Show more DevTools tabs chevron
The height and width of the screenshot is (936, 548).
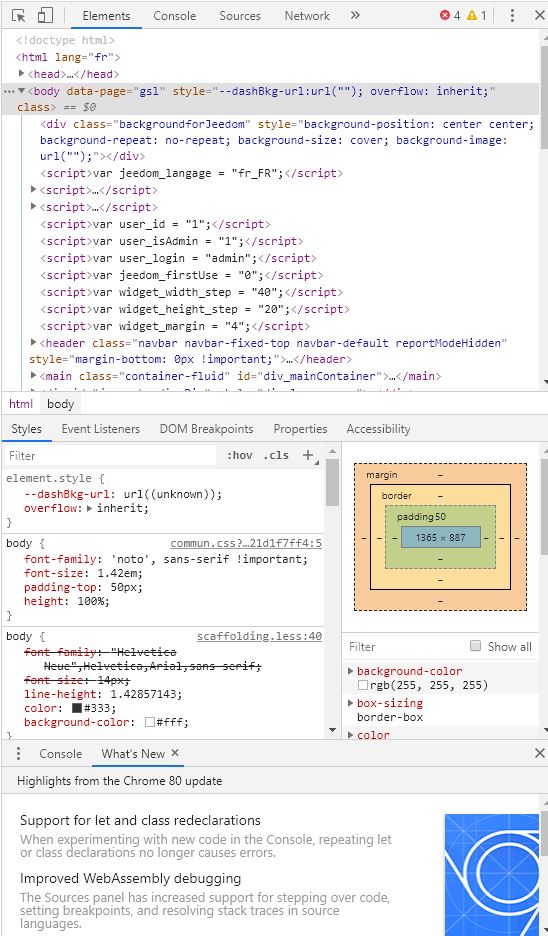click(355, 16)
